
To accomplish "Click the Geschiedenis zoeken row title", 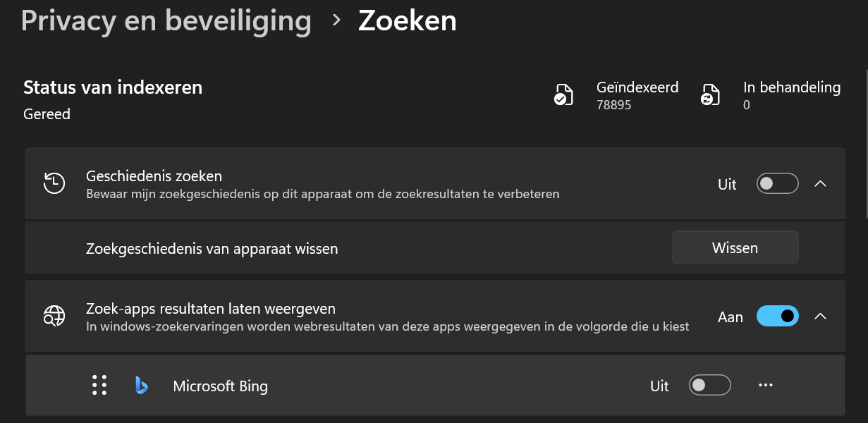I will tap(154, 176).
